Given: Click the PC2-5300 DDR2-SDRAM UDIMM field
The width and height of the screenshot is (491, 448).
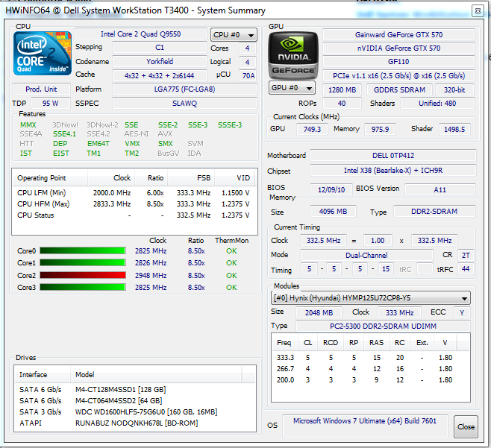Looking at the screenshot, I should click(x=383, y=326).
